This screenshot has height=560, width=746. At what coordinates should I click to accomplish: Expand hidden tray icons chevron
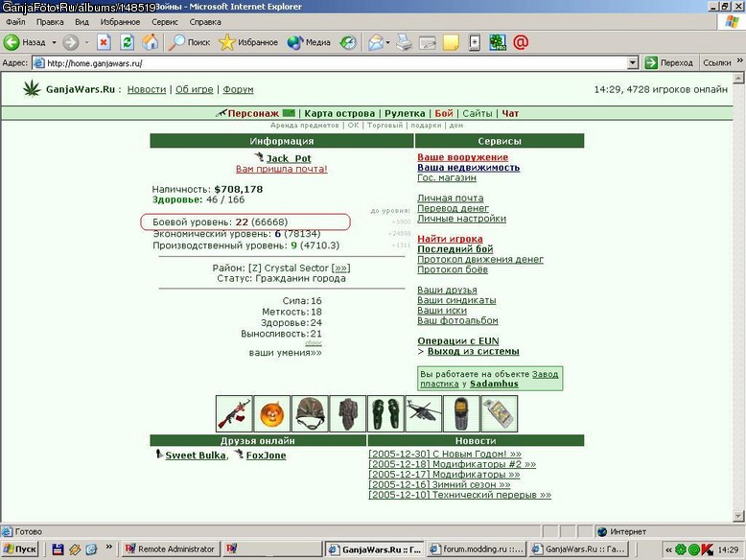(x=668, y=549)
